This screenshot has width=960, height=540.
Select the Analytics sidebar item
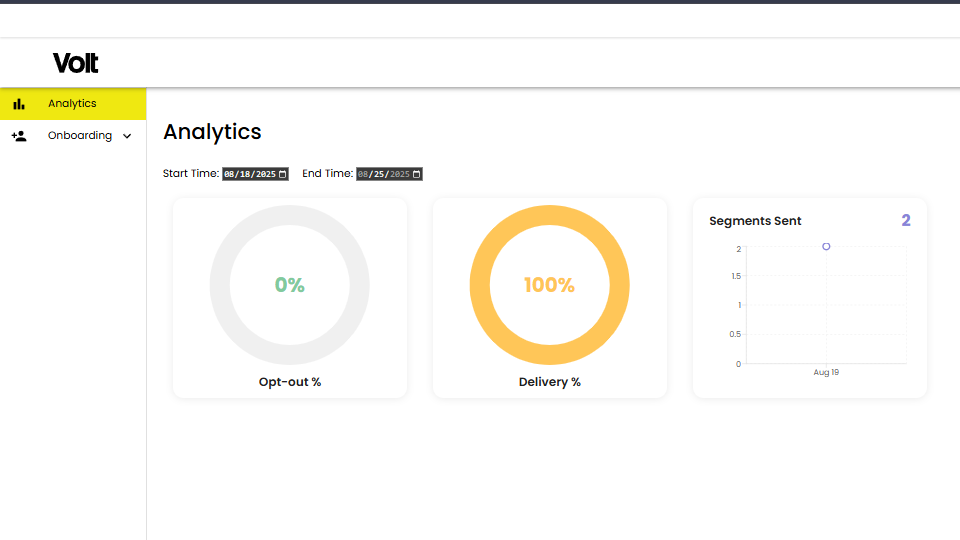point(72,104)
